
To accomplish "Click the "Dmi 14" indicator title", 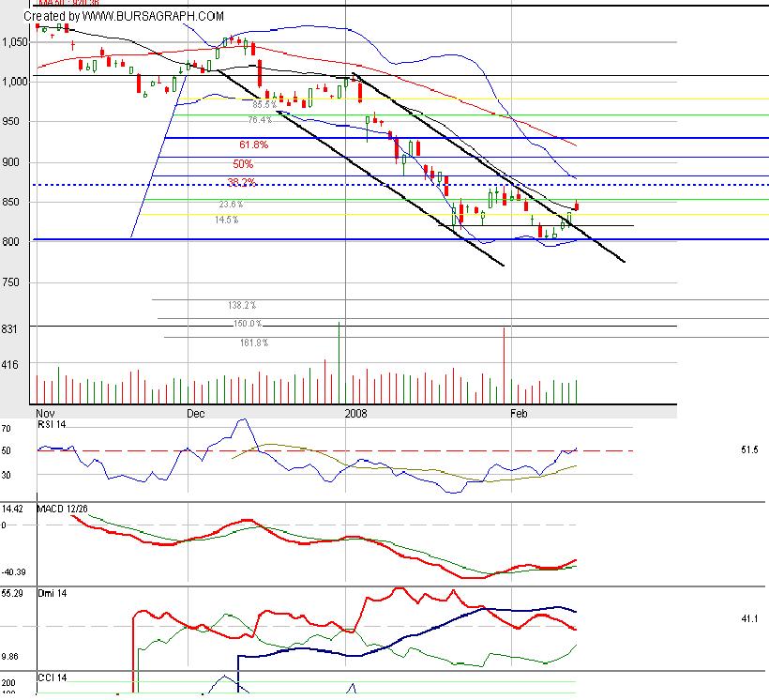I will click(53, 593).
